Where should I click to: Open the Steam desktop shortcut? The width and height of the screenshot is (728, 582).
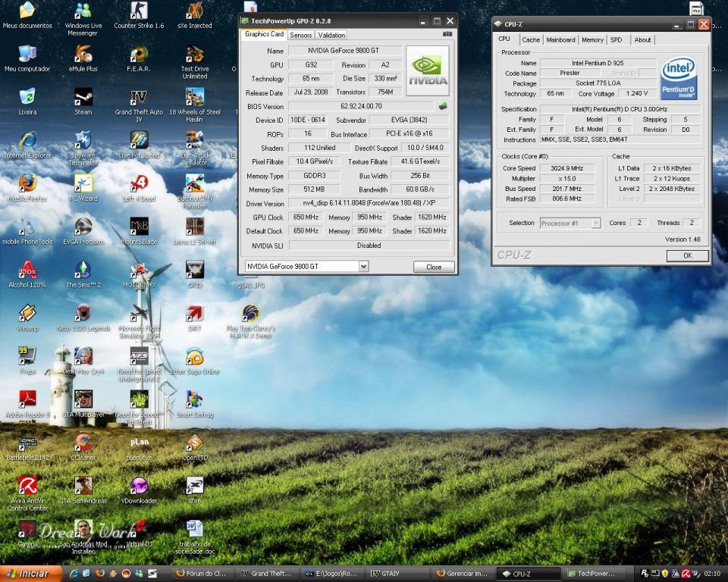pyautogui.click(x=83, y=98)
